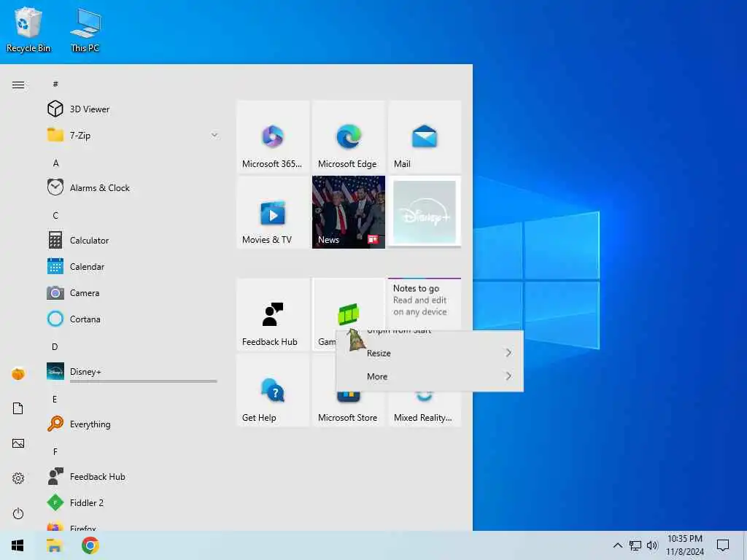Expand the Resize submenu arrow
The image size is (747, 560).
pyautogui.click(x=508, y=353)
